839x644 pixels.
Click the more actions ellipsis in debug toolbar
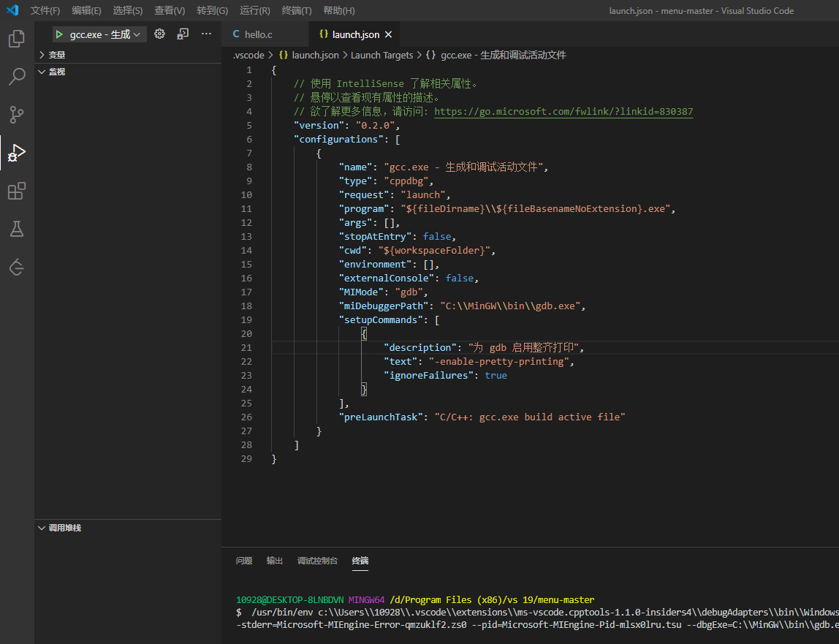tap(206, 34)
